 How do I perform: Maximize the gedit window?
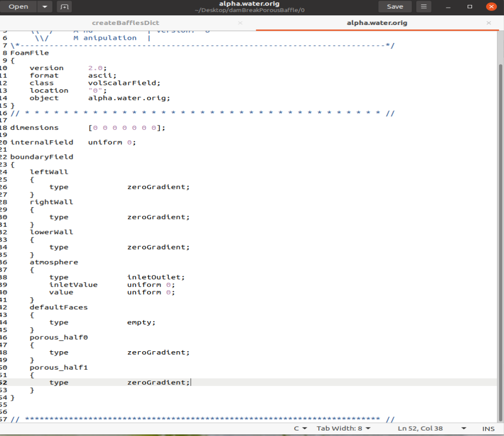tap(470, 7)
